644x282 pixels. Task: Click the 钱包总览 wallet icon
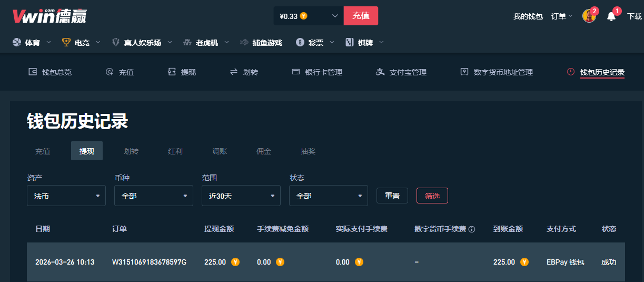coord(33,72)
